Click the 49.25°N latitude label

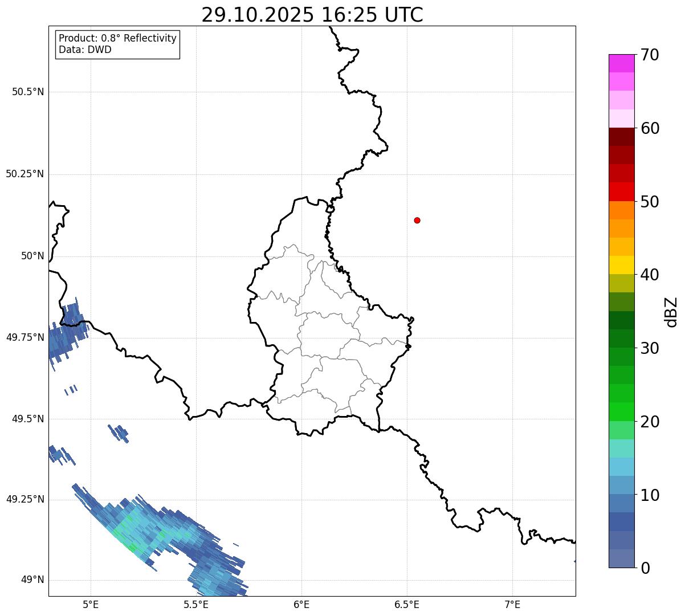point(25,500)
